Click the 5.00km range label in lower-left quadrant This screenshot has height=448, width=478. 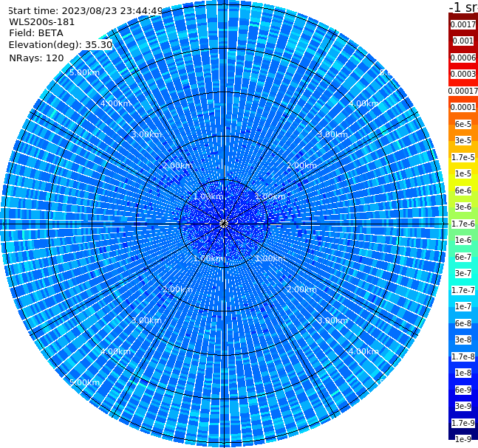point(84,382)
